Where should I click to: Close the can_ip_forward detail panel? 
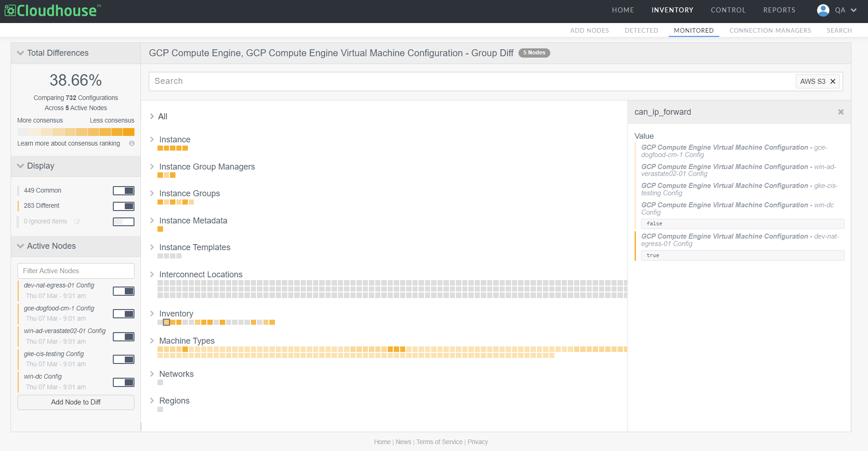(x=841, y=112)
